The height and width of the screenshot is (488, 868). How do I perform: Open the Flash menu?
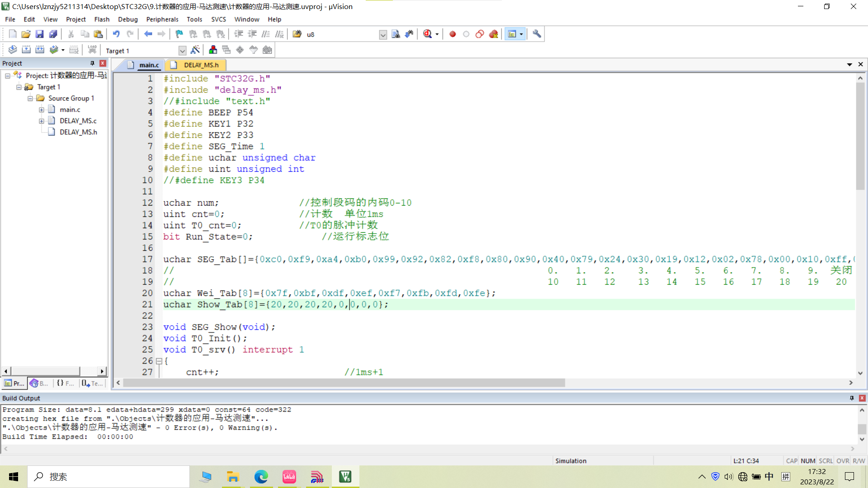102,19
